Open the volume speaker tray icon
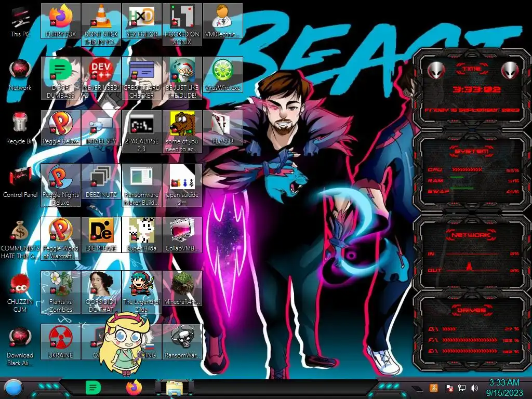Image resolution: width=532 pixels, height=399 pixels. [474, 388]
